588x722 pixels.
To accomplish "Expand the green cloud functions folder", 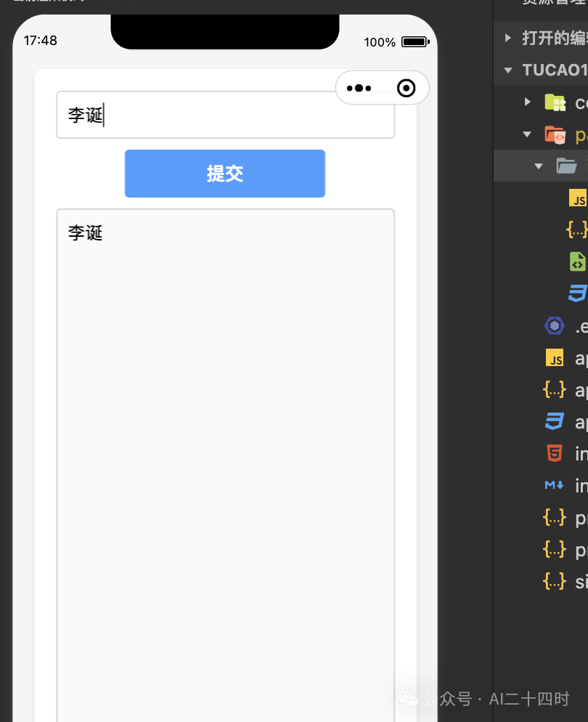I will [x=526, y=102].
